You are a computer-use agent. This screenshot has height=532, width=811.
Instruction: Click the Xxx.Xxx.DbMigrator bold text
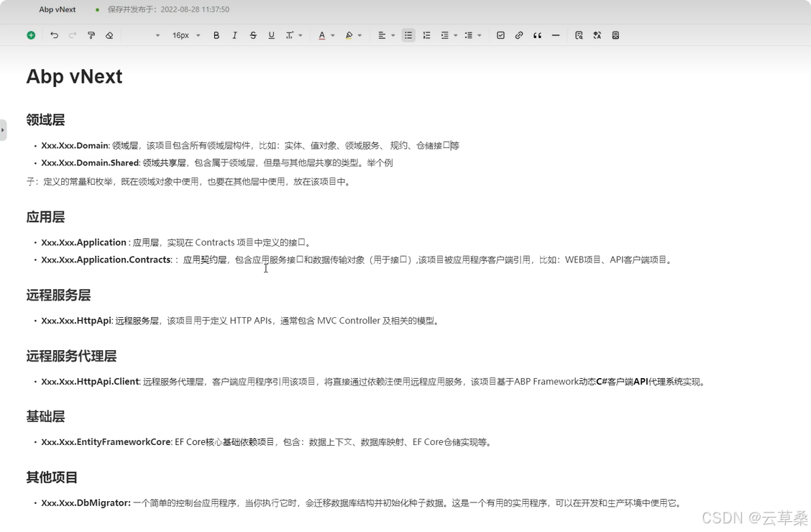(x=86, y=503)
